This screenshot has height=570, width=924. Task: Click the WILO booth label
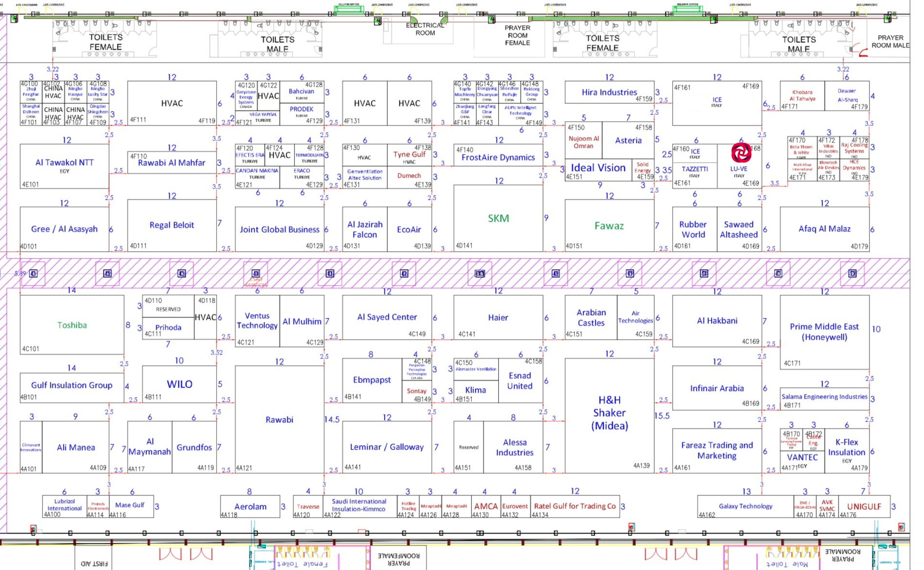(179, 384)
